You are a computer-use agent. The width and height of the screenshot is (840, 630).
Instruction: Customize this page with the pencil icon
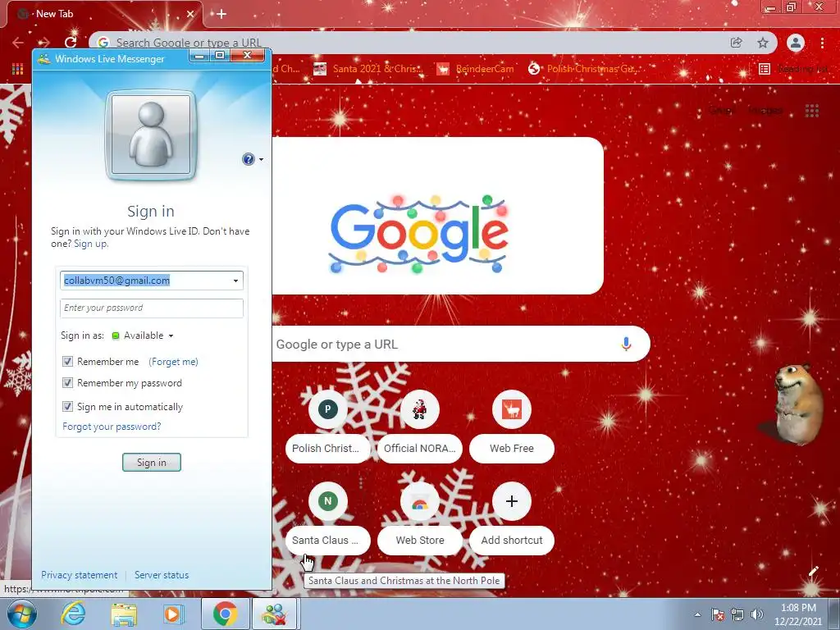[x=813, y=571]
